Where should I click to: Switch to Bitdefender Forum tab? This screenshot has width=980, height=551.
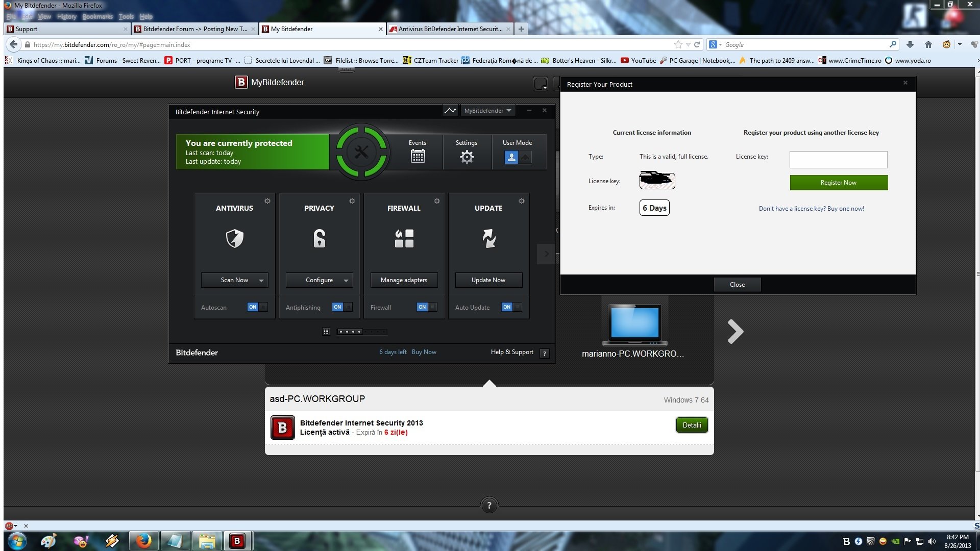194,29
